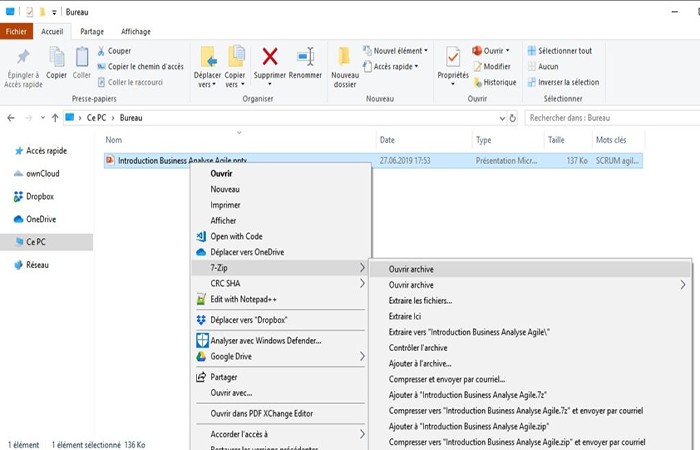Click the Couper scissors command
Screen dimensions: 700x450
click(x=114, y=51)
